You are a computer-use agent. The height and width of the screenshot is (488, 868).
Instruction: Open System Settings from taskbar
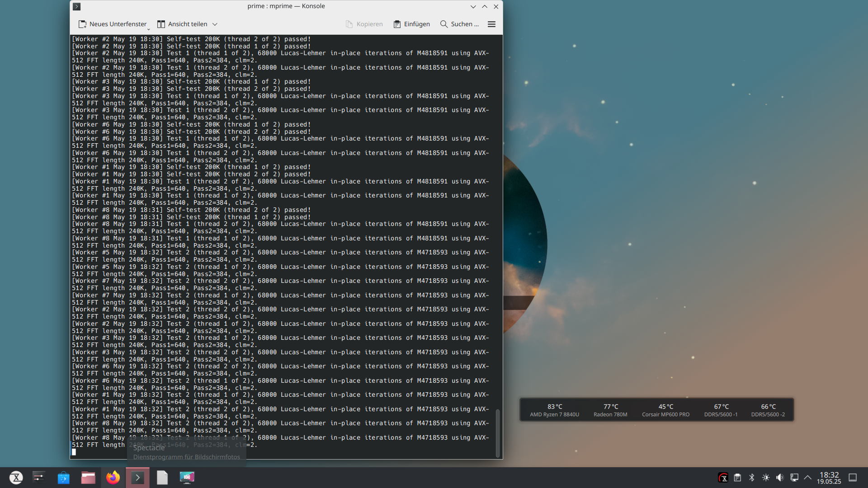point(39,478)
